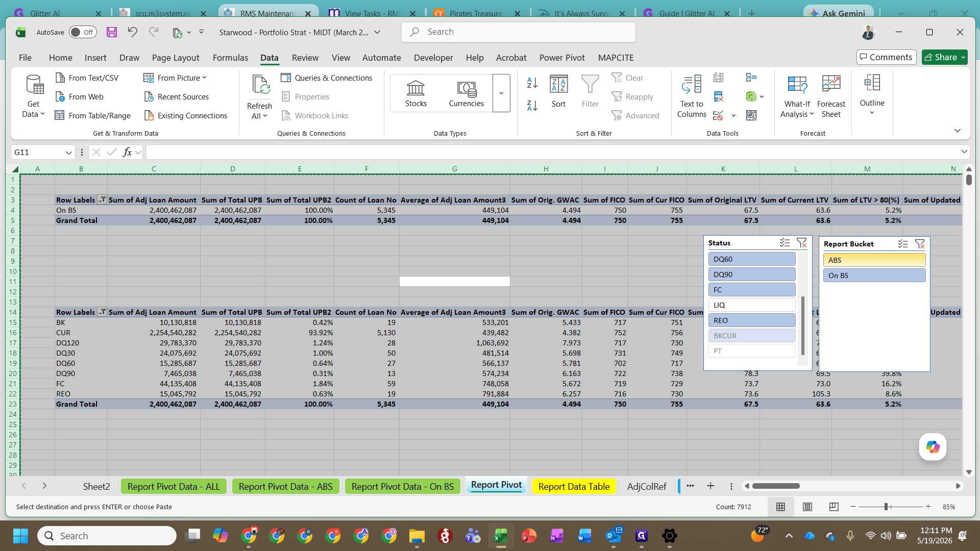980x551 pixels.
Task: Click the Excel Search box
Action: tap(519, 32)
